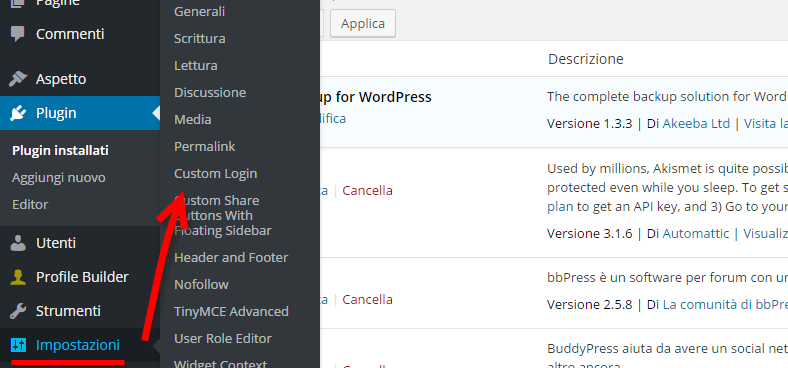Open the Automattic author link

point(696,234)
